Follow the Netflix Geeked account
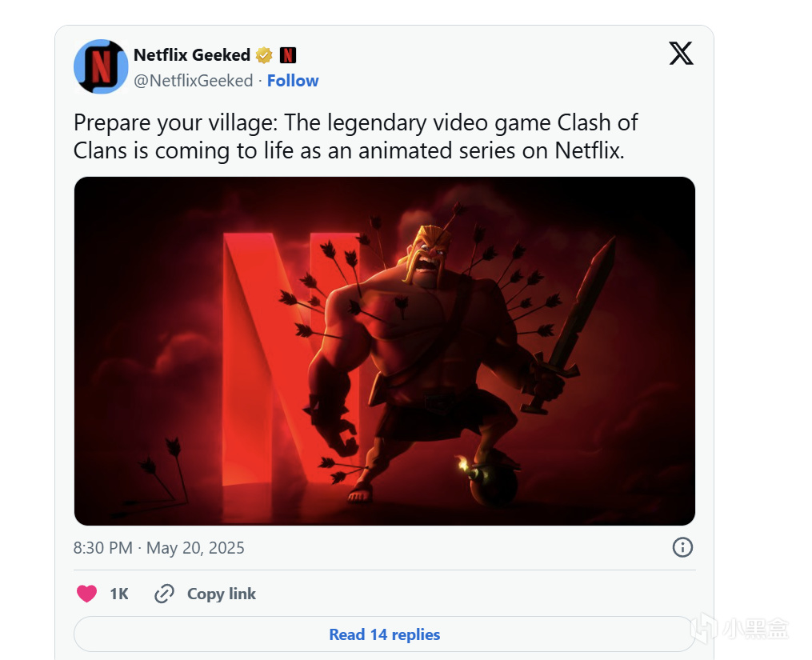812x660 pixels. (293, 81)
